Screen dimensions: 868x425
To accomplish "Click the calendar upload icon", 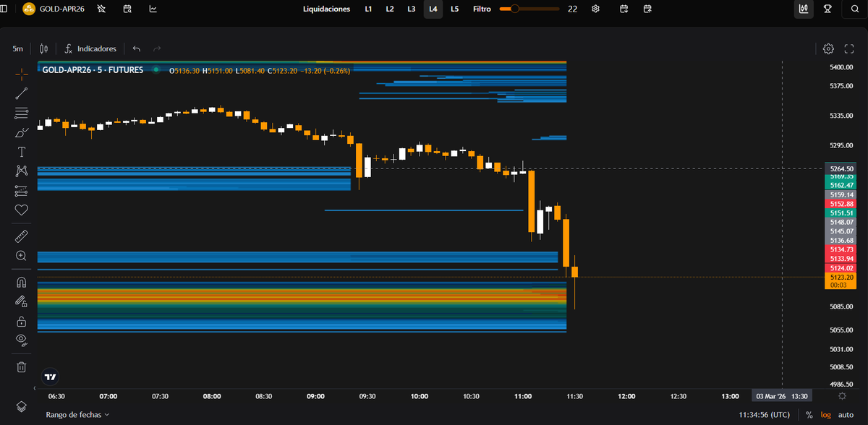I will pos(647,9).
